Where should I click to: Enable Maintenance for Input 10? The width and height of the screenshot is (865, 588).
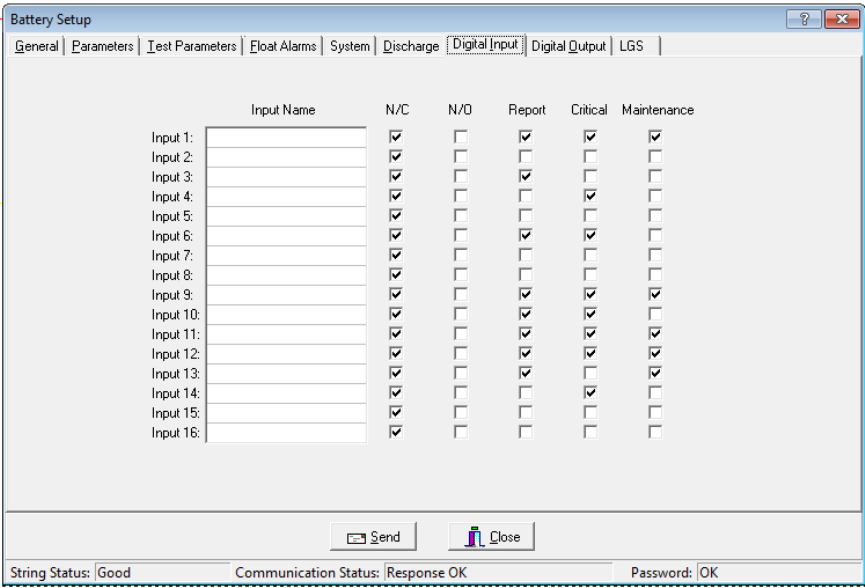click(x=655, y=314)
